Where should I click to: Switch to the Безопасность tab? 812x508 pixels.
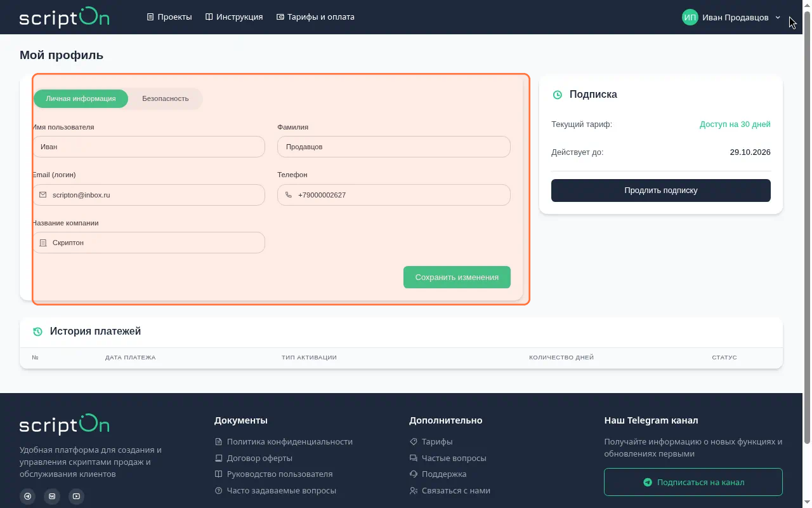[166, 98]
